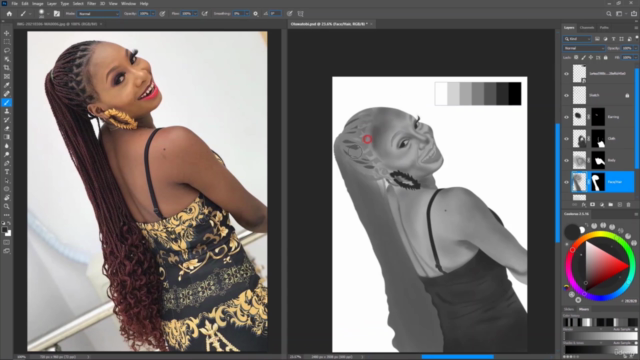Click the Body layer thumbnail
The height and width of the screenshot is (360, 640).
pos(579,160)
